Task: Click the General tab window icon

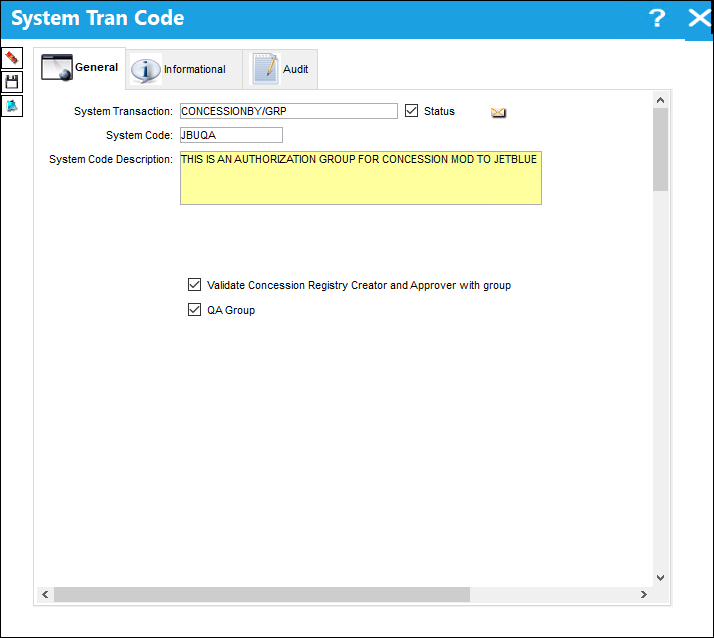Action: point(57,67)
